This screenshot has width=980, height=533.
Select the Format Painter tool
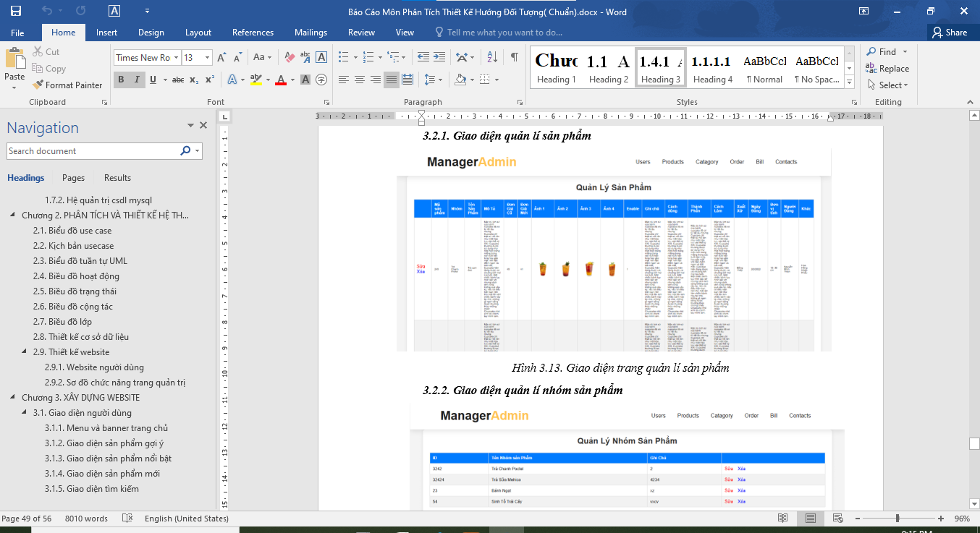click(67, 85)
